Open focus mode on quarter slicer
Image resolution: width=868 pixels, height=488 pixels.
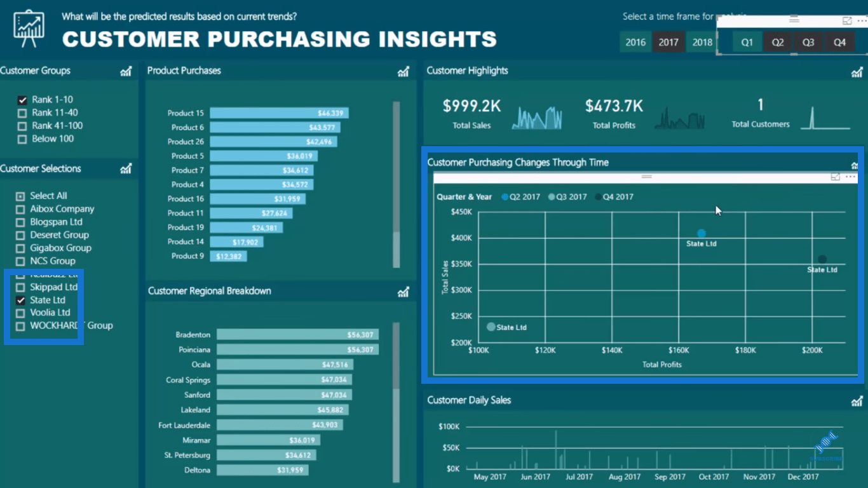[847, 21]
